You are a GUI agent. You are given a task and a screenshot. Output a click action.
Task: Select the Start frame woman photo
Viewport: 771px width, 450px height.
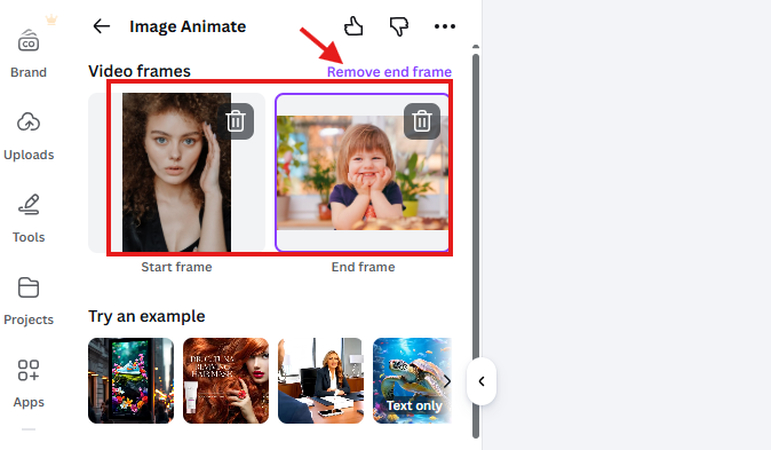pyautogui.click(x=177, y=172)
